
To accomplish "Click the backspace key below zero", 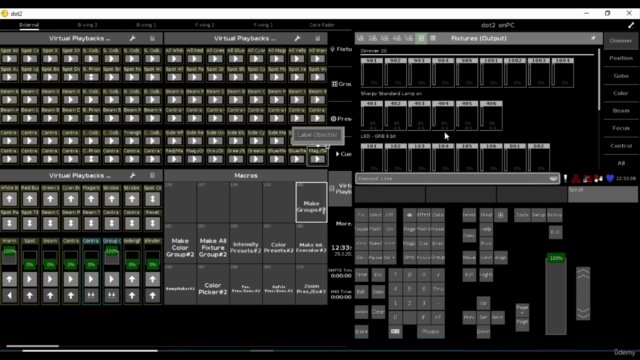I will 395,331.
